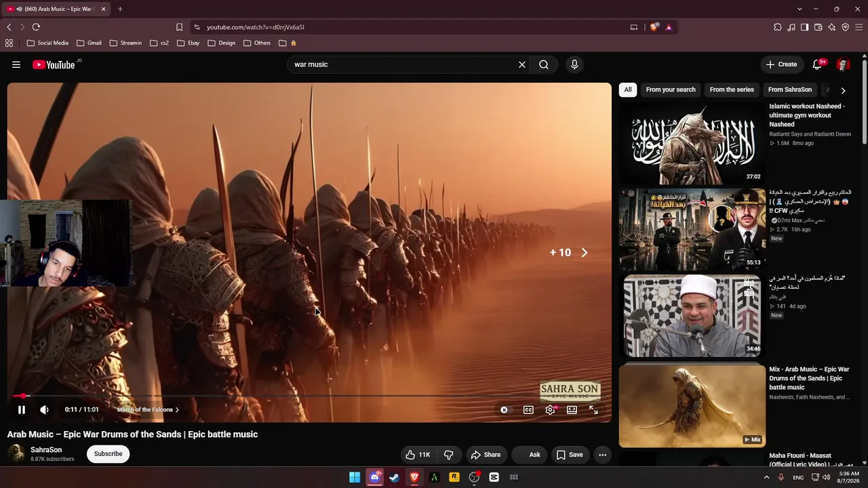Open the Create button
Screen dimensions: 868x488
pyautogui.click(x=781, y=64)
